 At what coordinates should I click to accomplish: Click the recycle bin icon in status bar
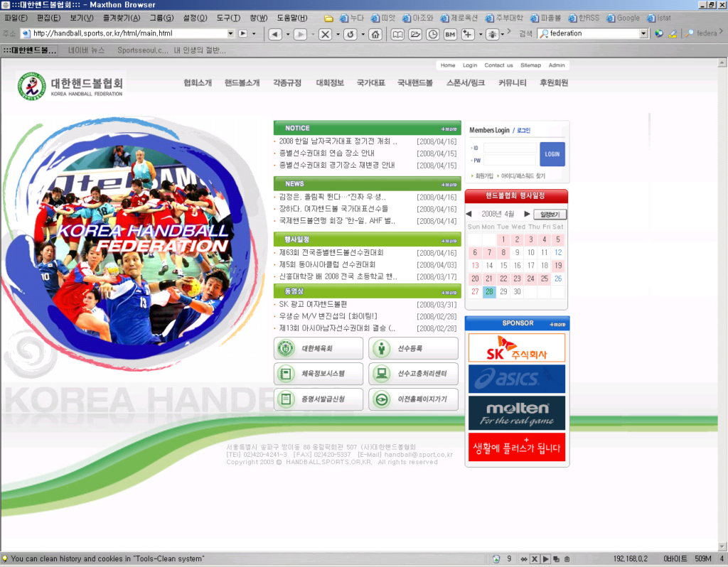coord(496,558)
